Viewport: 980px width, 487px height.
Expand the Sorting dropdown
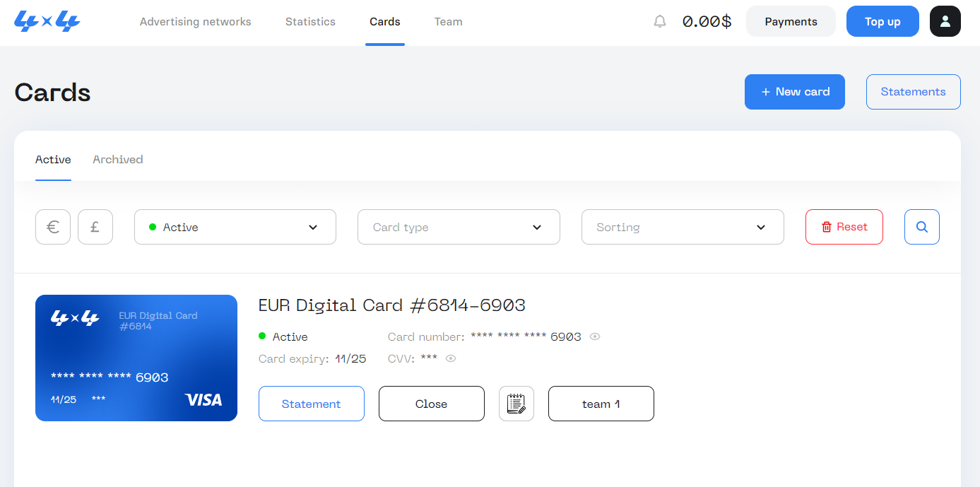[682, 227]
